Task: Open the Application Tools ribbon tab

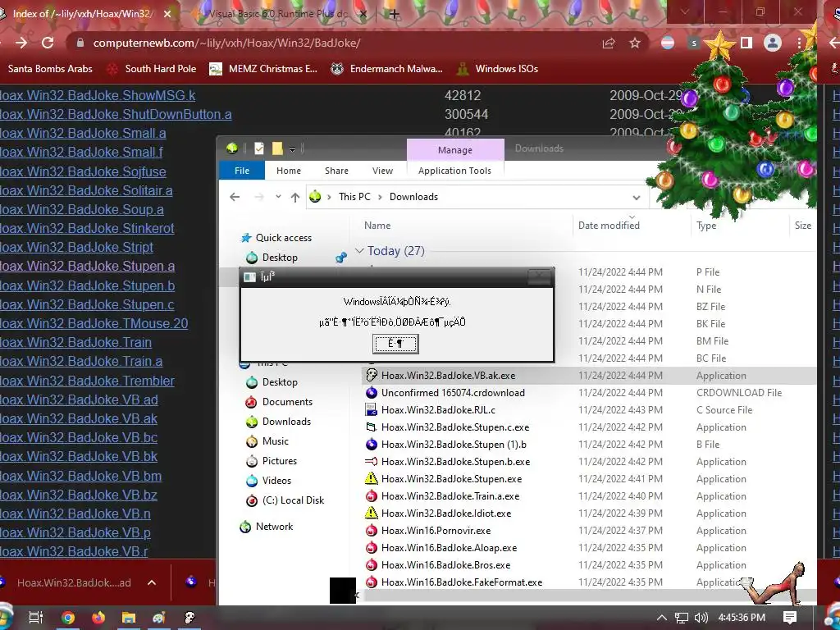Action: (454, 171)
